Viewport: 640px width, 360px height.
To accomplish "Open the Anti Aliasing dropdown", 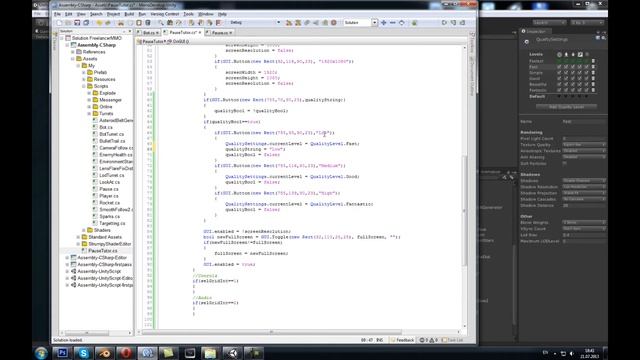I will pos(584,157).
